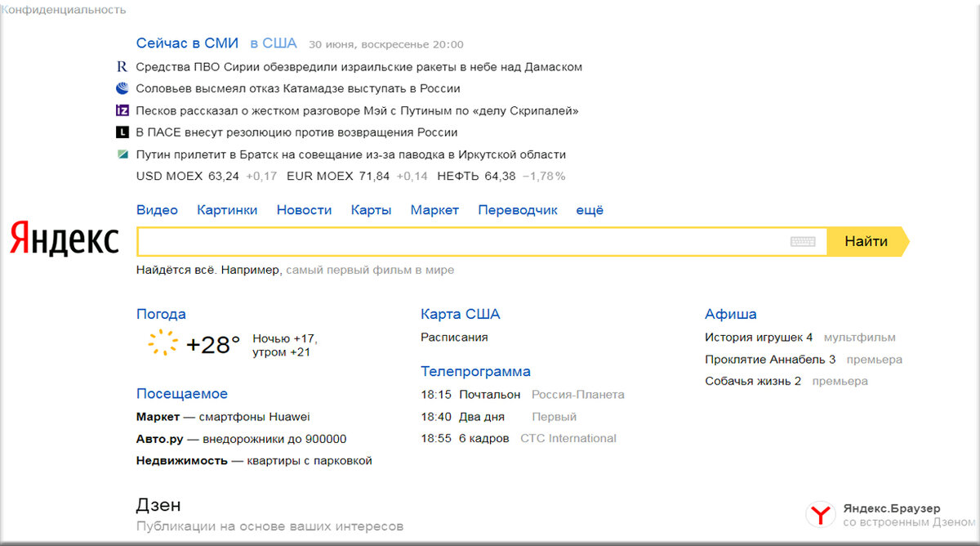Click the R icon beside the Syria air defense news
This screenshot has height=546, width=980.
(122, 67)
